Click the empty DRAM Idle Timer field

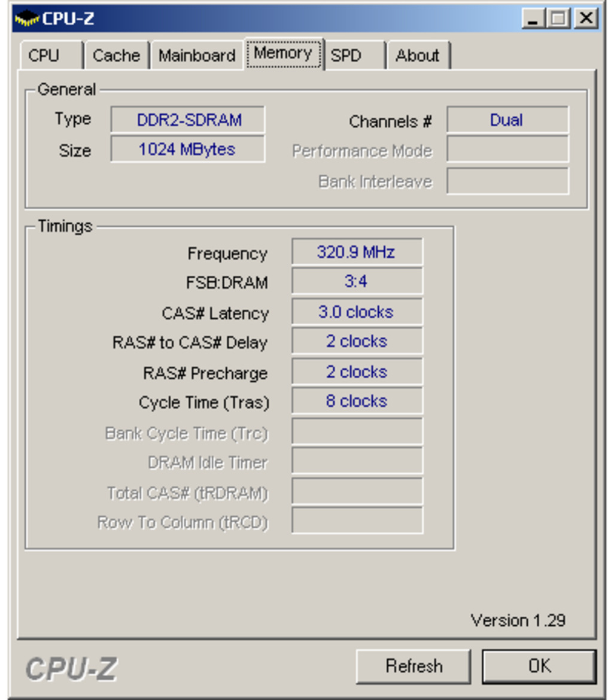[357, 461]
